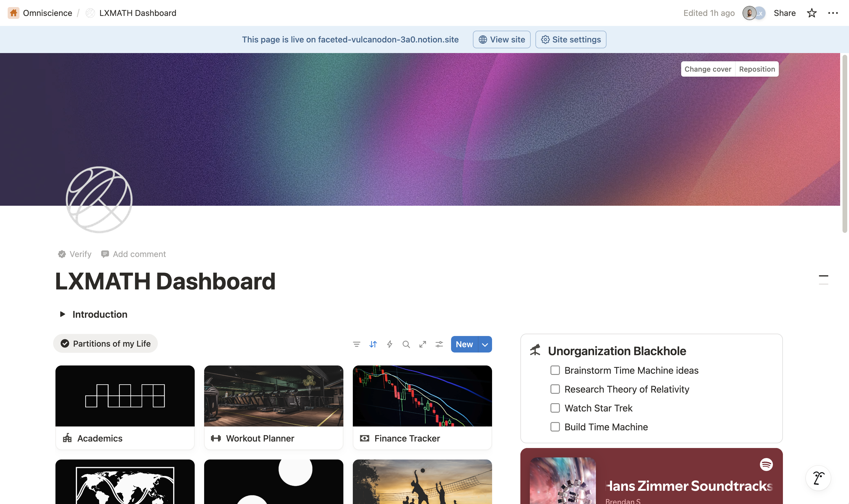Click the database search magnifier icon
This screenshot has width=849, height=504.
[406, 344]
